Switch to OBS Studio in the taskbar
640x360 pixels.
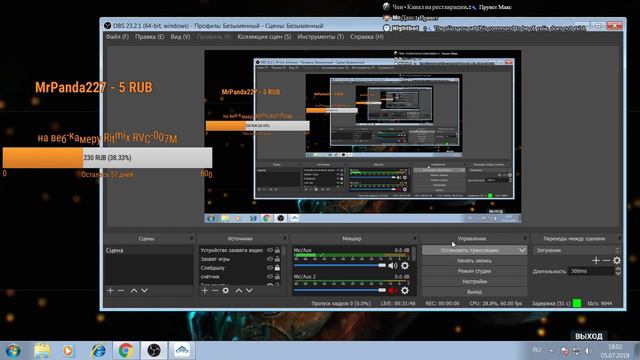154,351
